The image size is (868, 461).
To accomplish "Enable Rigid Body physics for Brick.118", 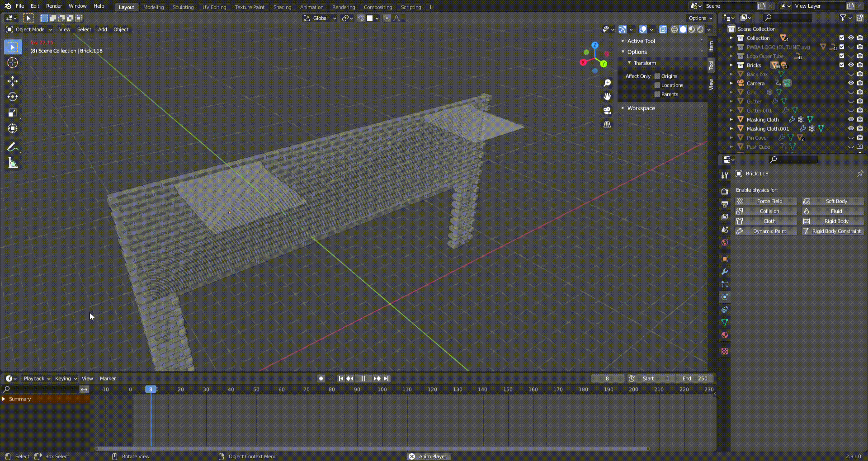I will point(832,221).
